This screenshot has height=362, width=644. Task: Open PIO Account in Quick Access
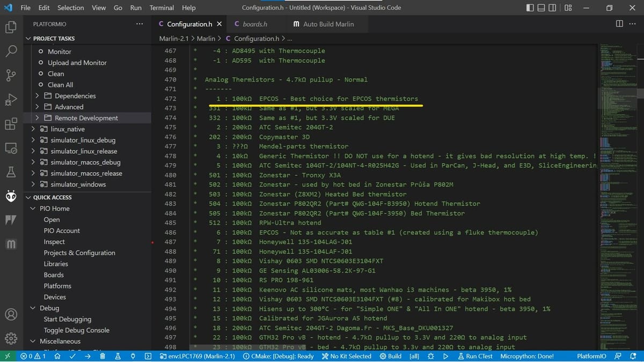62,231
